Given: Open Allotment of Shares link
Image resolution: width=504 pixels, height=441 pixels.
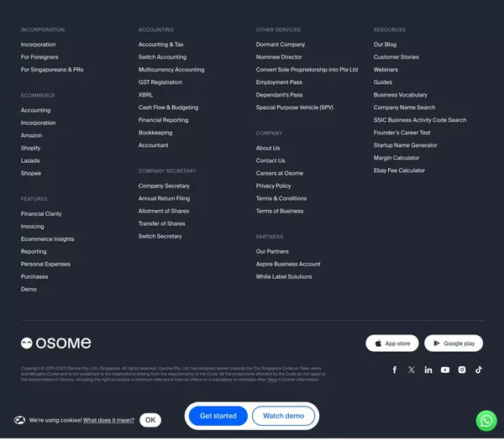Looking at the screenshot, I should coord(164,211).
